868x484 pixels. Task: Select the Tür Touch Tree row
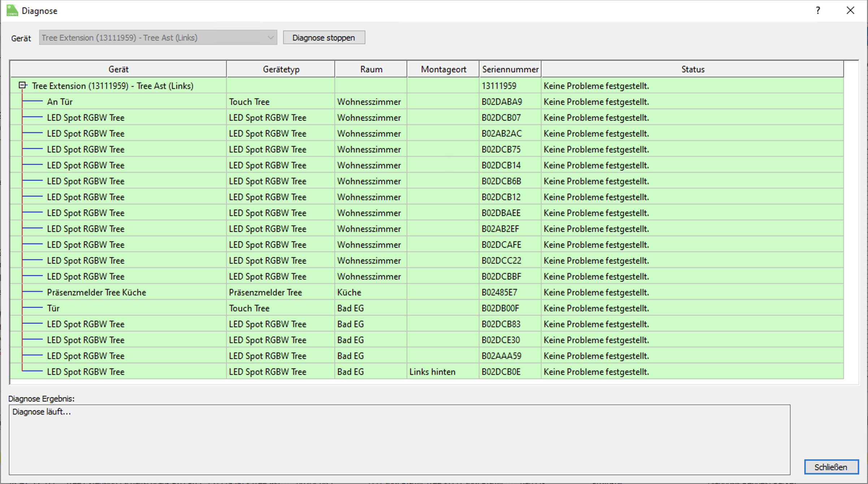53,308
